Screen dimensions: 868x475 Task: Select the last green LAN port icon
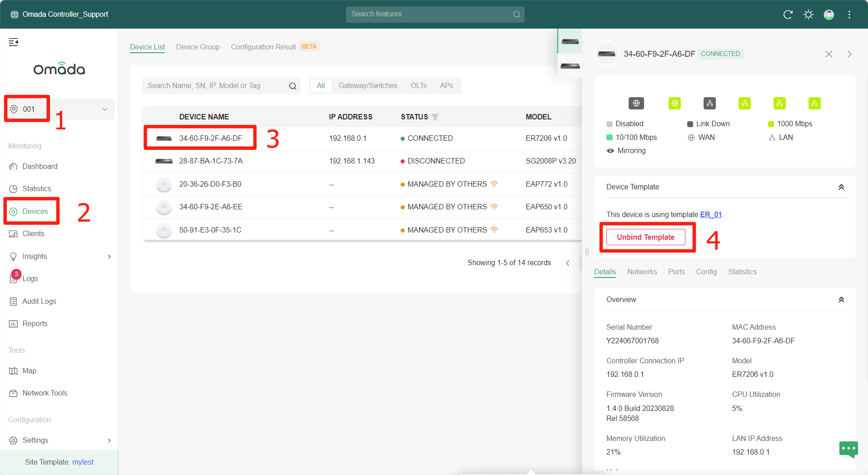814,103
